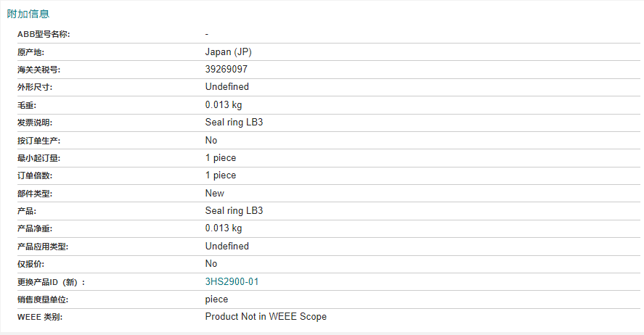Click the 更换产品ID（新） label
Screen dimensions: 644x335
tap(56, 281)
